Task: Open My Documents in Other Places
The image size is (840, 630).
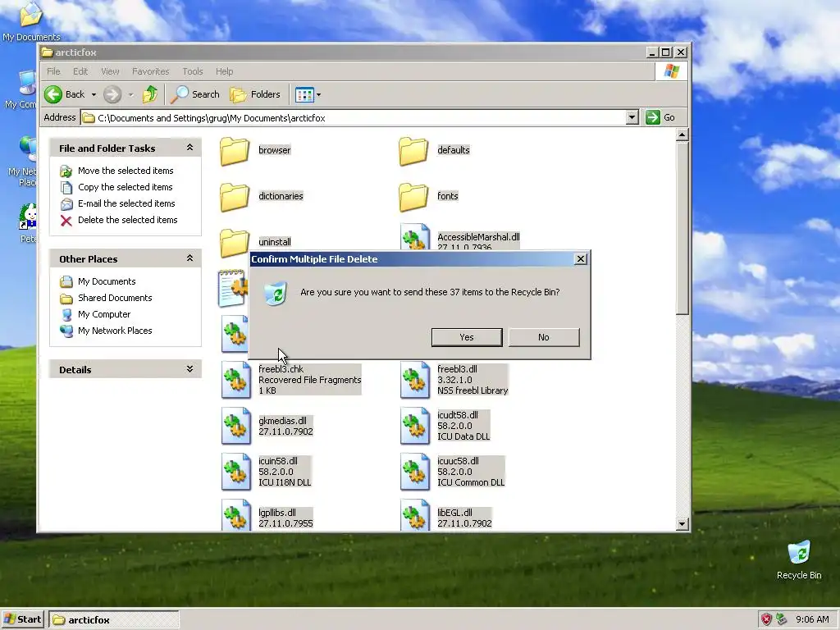Action: (x=107, y=281)
